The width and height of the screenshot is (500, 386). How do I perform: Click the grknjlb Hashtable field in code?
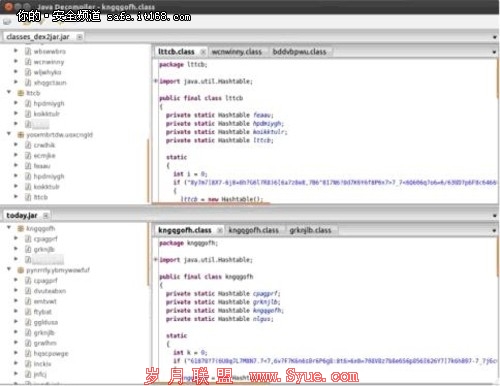point(266,302)
